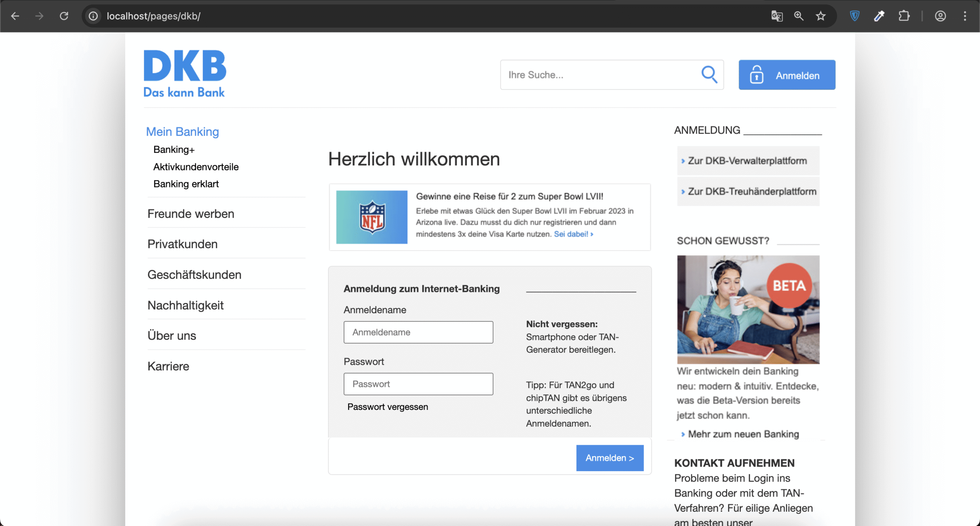The image size is (980, 526).
Task: Click the address bar URL localhost/pages/dkb/
Action: pyautogui.click(x=154, y=16)
